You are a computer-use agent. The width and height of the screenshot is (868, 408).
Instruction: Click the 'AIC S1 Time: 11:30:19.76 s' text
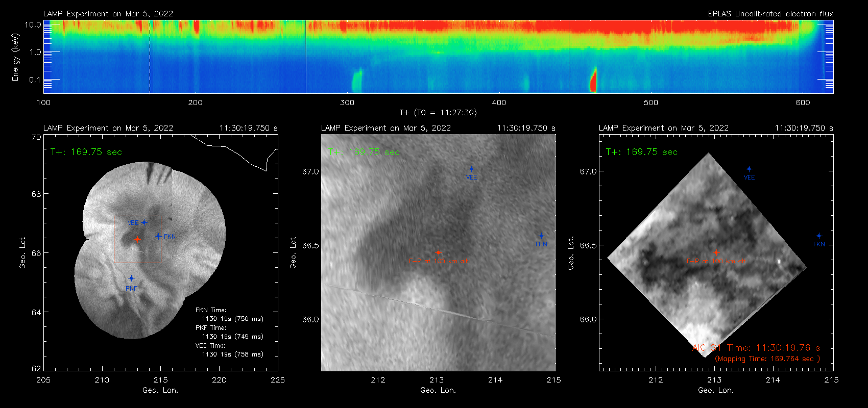(x=756, y=348)
